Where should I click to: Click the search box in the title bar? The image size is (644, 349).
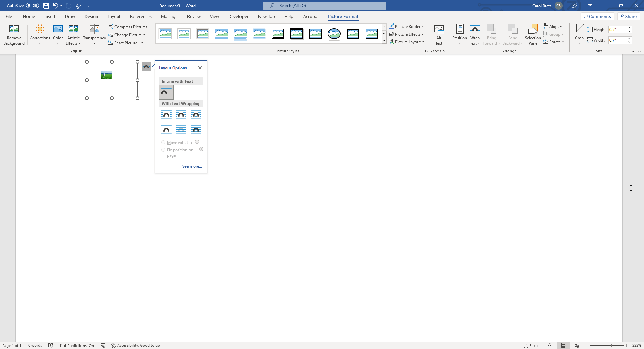[x=325, y=6]
